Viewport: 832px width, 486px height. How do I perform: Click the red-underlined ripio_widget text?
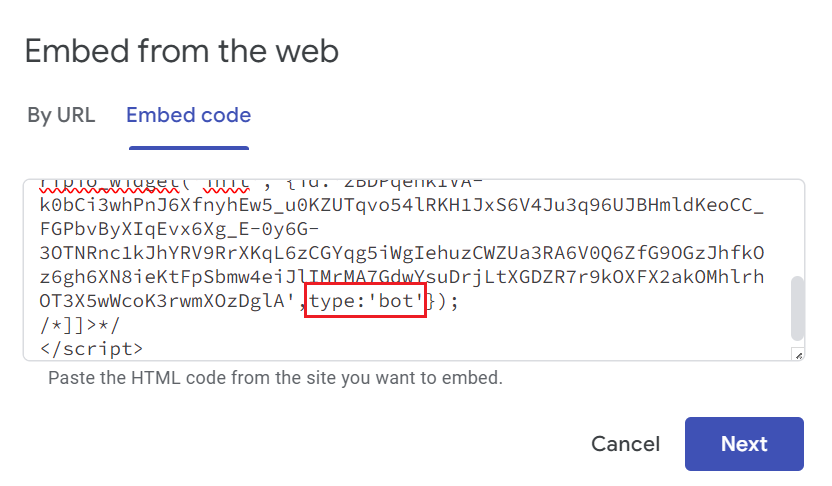tap(110, 184)
